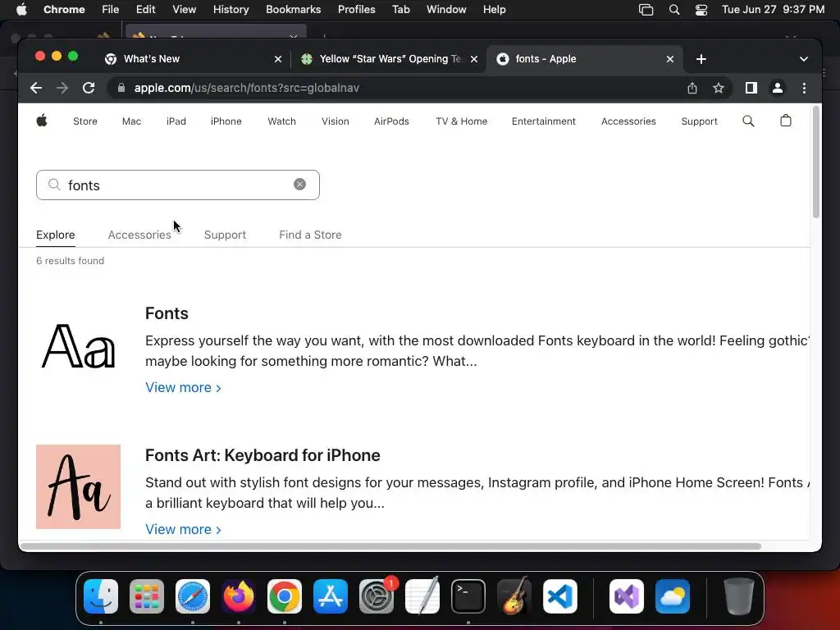The height and width of the screenshot is (630, 840).
Task: Launch Safari from the Dock
Action: (x=193, y=596)
